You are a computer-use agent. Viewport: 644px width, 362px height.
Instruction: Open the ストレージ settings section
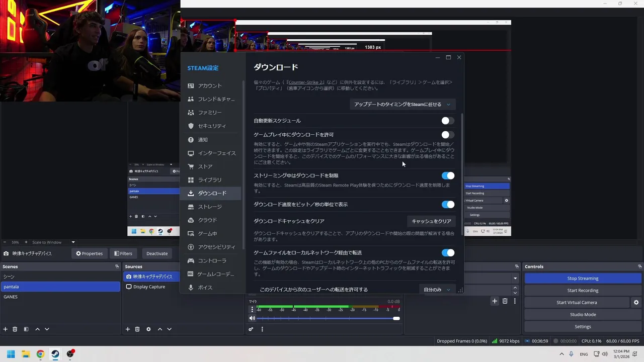[x=210, y=207]
